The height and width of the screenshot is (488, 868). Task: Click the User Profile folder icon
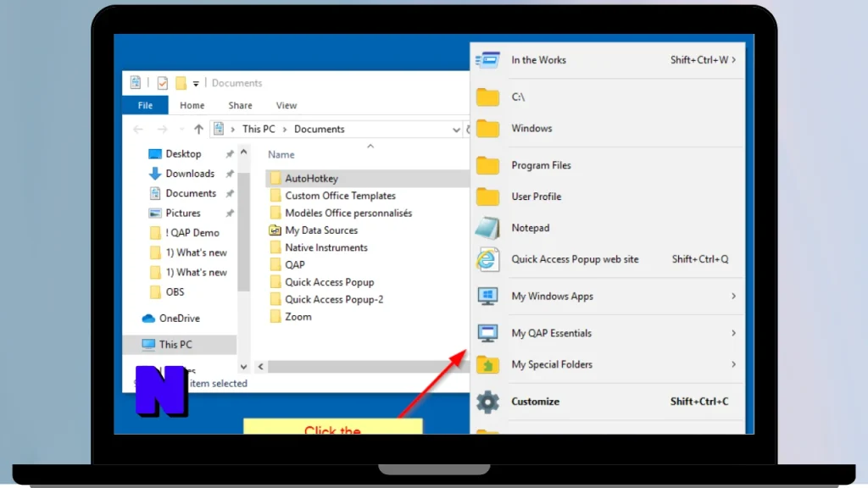[x=487, y=197]
